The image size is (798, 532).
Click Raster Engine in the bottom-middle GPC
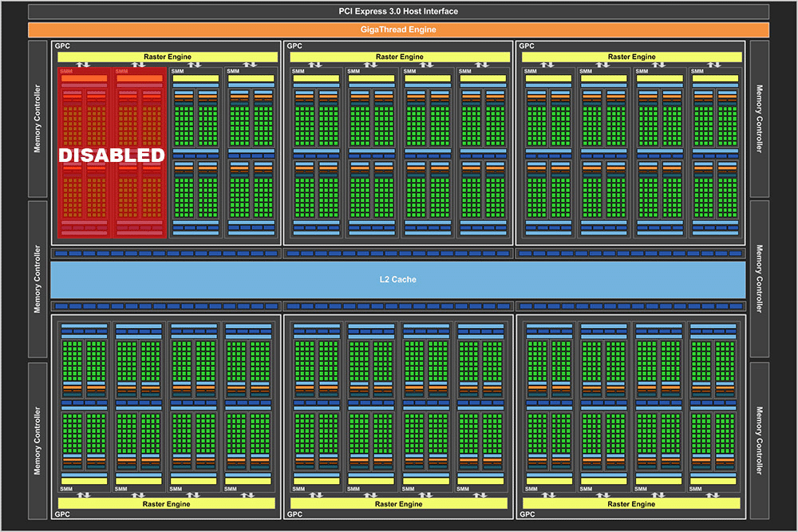(x=398, y=504)
